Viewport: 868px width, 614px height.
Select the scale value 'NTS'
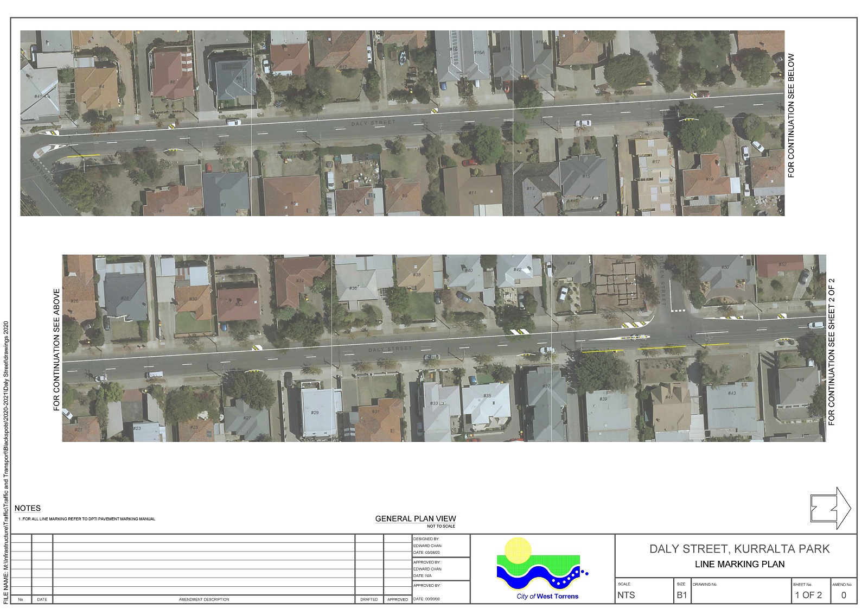click(x=626, y=595)
